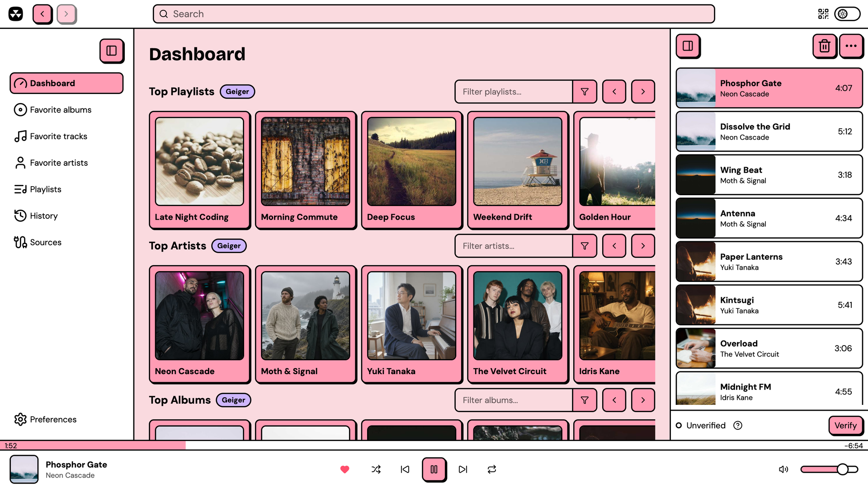This screenshot has height=488, width=868.
Task: Go back with the navigation arrow
Action: pos(42,14)
